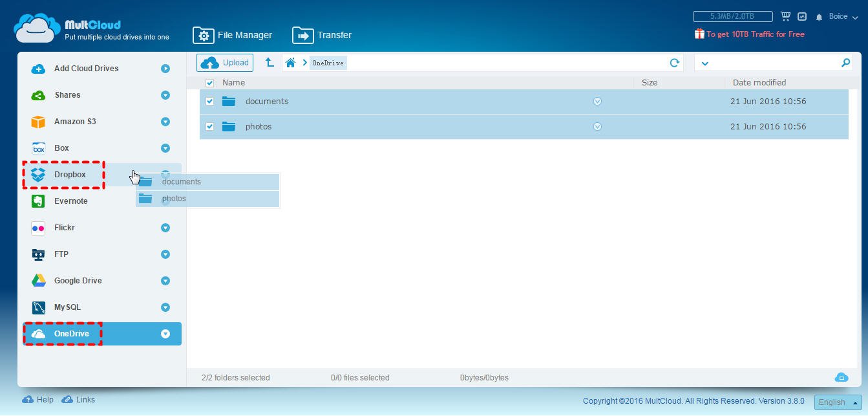Click the Dropbox logo icon

click(38, 175)
